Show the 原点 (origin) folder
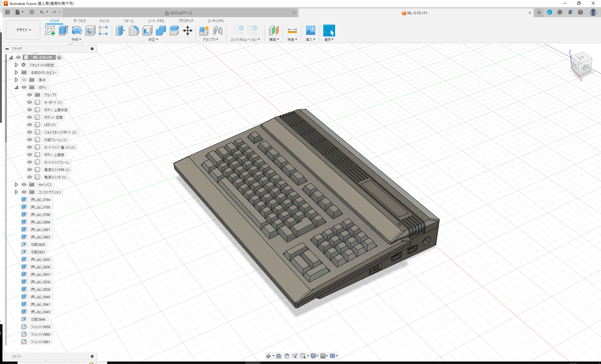 click(x=24, y=80)
